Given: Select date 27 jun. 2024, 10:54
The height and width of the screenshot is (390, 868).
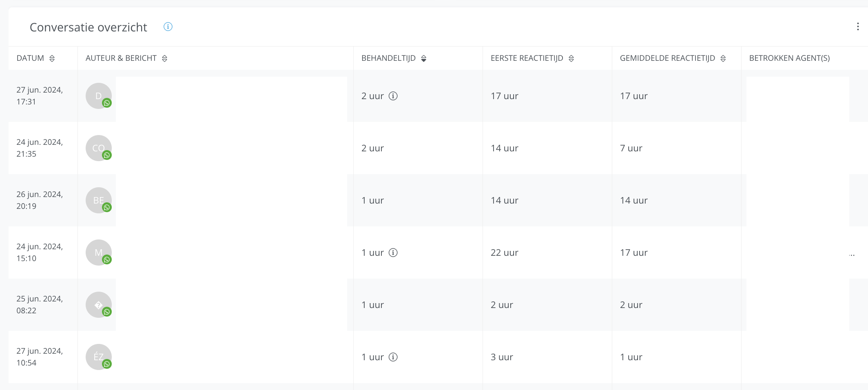Looking at the screenshot, I should click(x=40, y=357).
